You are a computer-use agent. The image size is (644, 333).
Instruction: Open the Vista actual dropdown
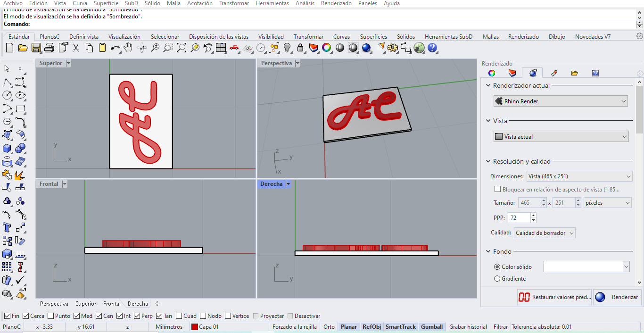coord(561,136)
